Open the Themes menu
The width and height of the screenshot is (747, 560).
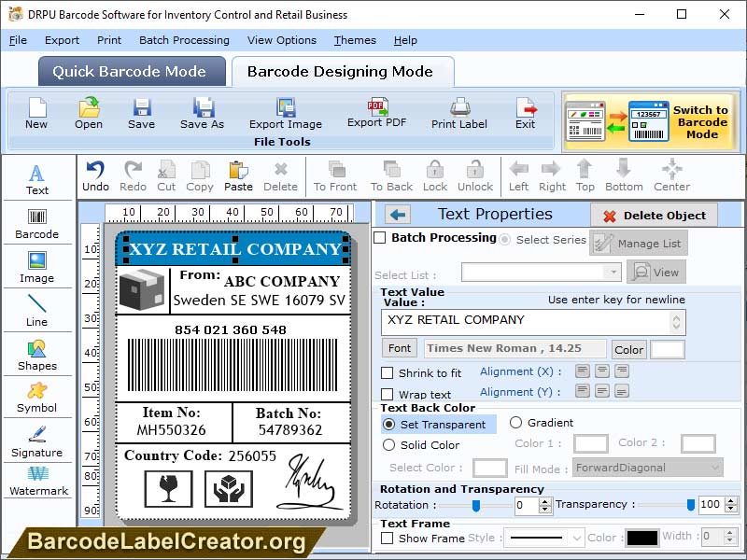coord(354,40)
